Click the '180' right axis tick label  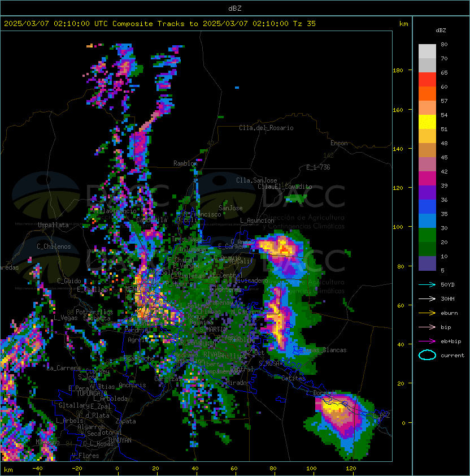pyautogui.click(x=398, y=71)
